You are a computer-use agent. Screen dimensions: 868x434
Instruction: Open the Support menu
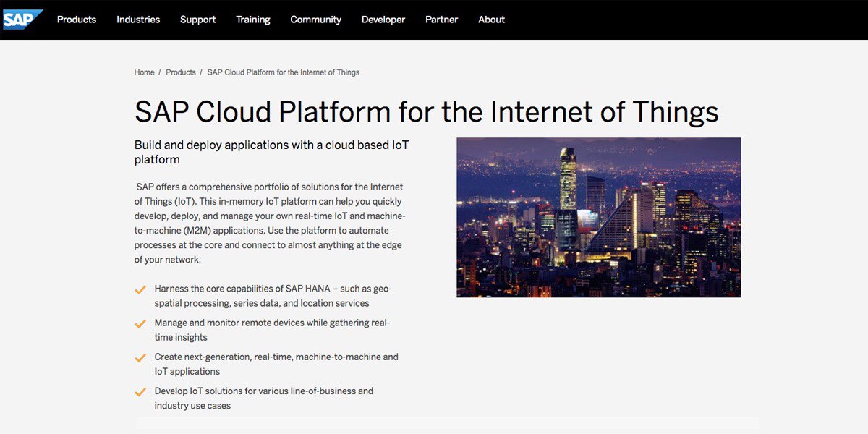(x=198, y=20)
